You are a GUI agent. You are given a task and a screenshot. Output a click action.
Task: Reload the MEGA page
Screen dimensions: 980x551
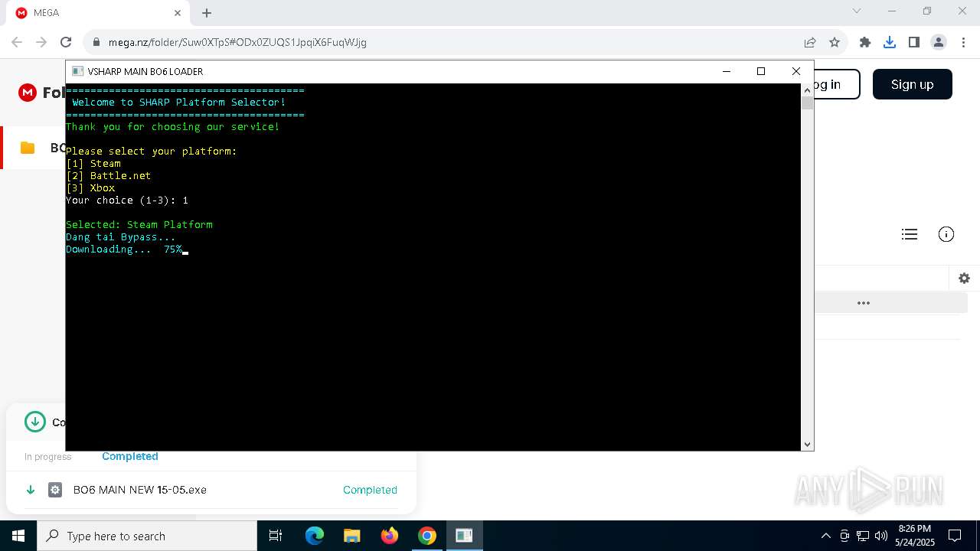coord(66,42)
